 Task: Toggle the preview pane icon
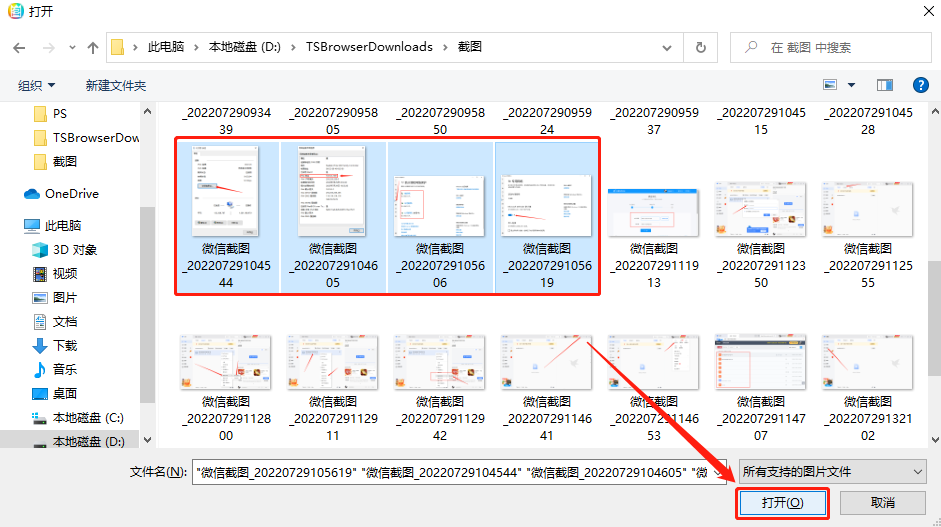[x=885, y=85]
